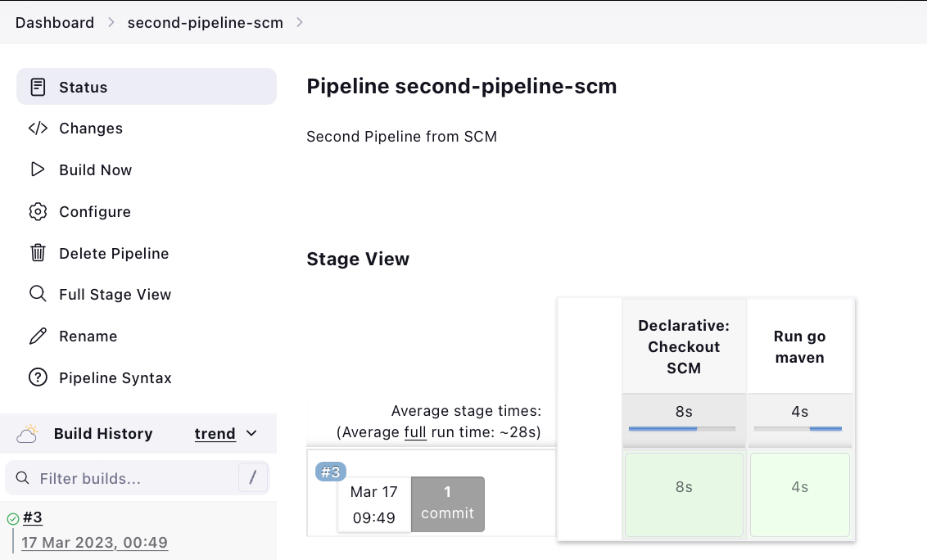This screenshot has width=927, height=560.
Task: Open pipeline settings with the Configure gear icon
Action: [38, 211]
